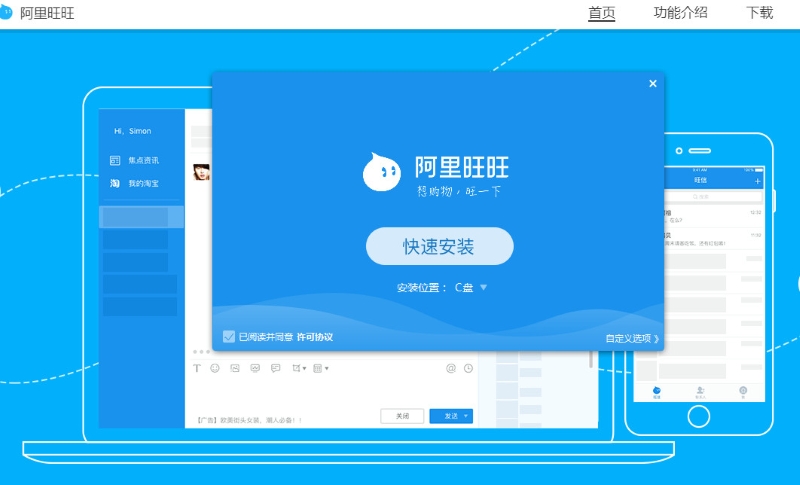The width and height of the screenshot is (800, 485).
Task: Click the 我的淘宝 Taobao icon in sidebar
Action: [115, 183]
